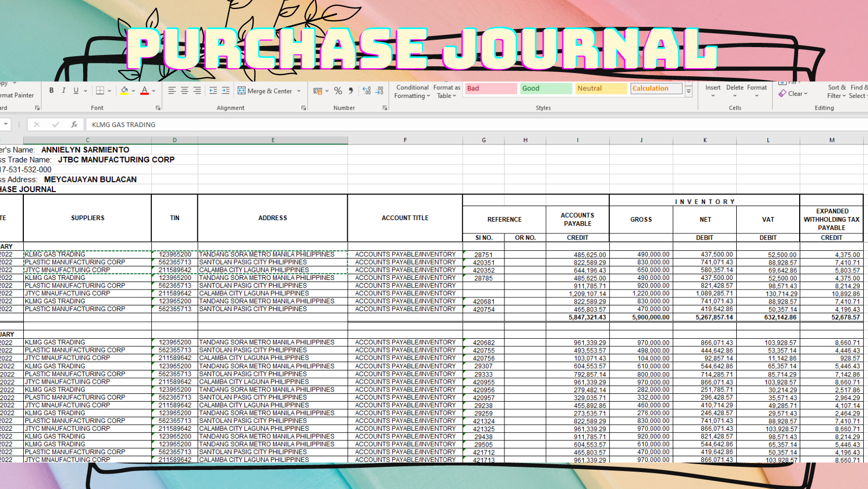Open the Clear dropdown
Screen dimensions: 868x489
pyautogui.click(x=793, y=94)
